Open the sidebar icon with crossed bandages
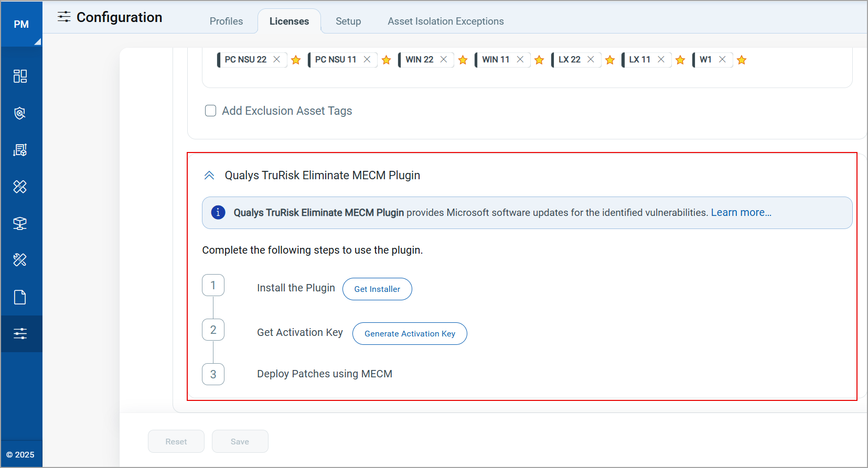 click(20, 187)
